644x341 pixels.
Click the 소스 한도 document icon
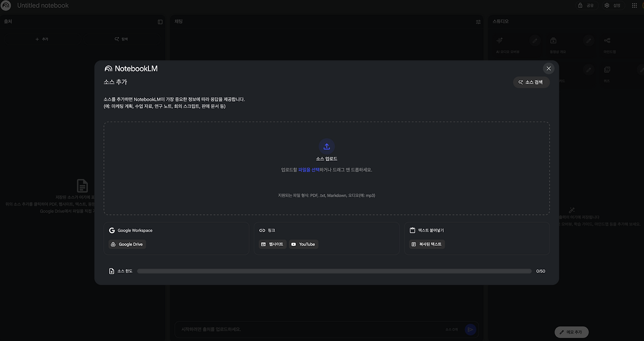[112, 271]
